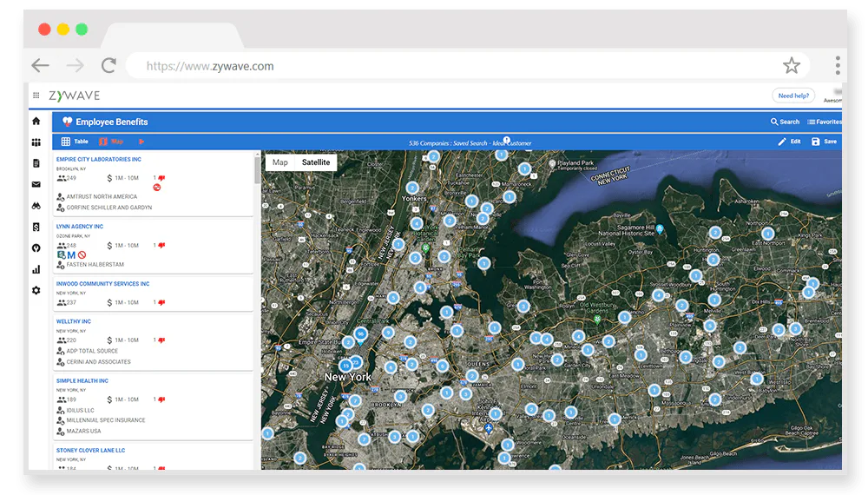This screenshot has height=495, width=868.
Task: Click the Zywave logo
Action: 74,96
